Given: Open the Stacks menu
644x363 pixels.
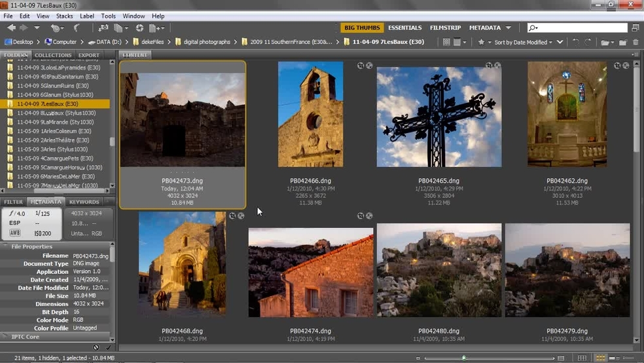Looking at the screenshot, I should [65, 16].
